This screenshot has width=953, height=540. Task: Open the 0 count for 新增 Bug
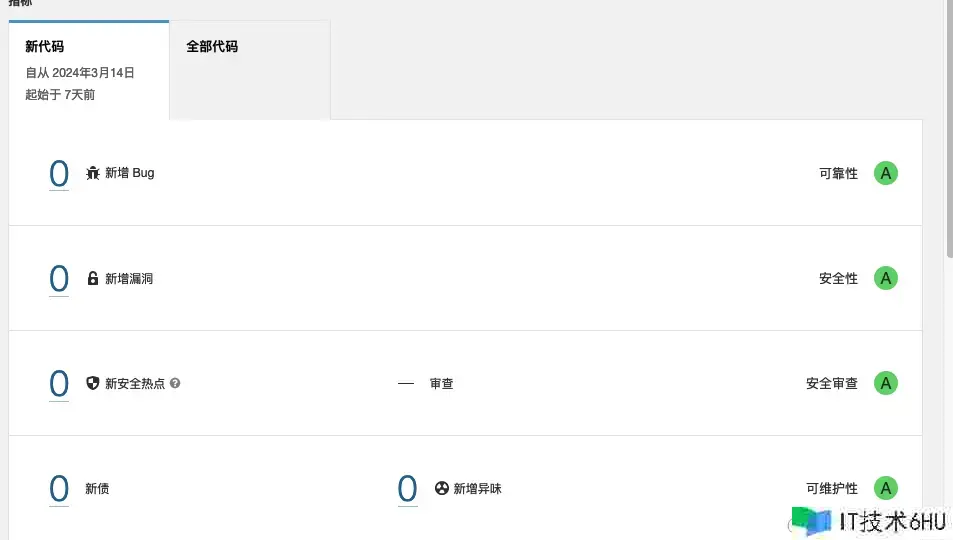tap(59, 174)
